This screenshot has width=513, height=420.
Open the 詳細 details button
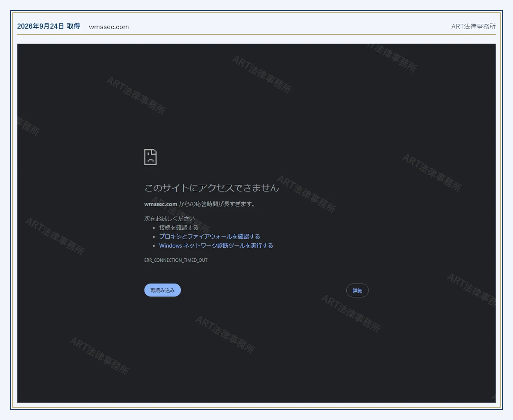[x=357, y=290]
